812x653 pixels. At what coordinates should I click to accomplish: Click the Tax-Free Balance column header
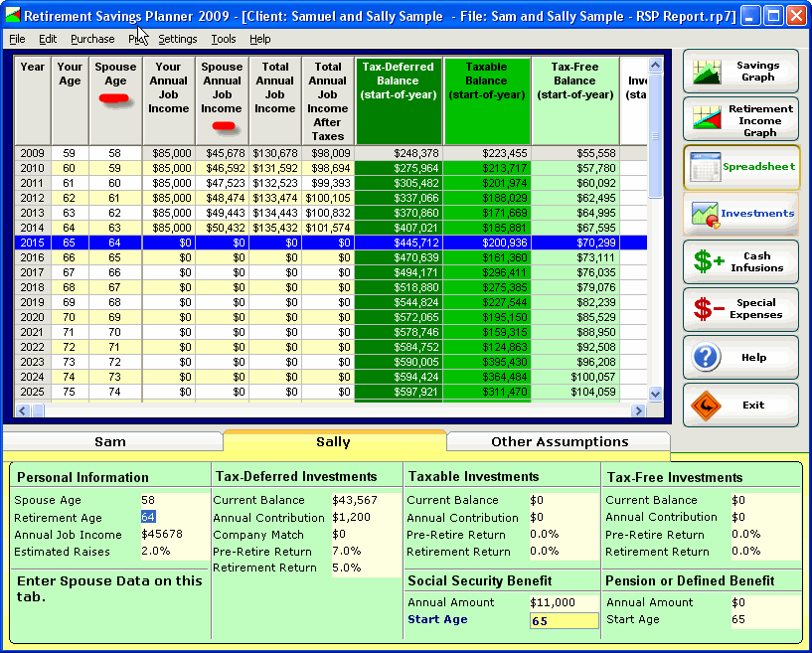point(574,101)
